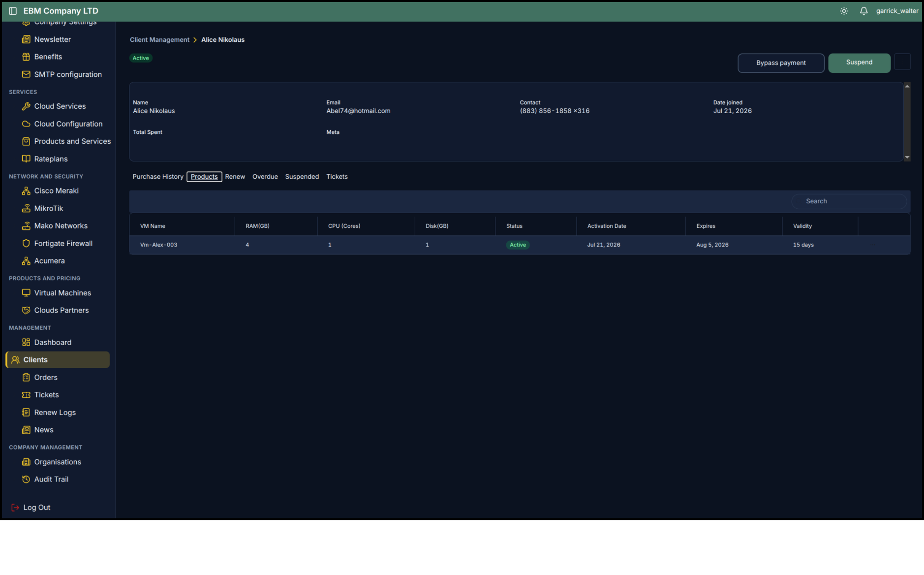The width and height of the screenshot is (924, 575).
Task: Click the Organisations building icon
Action: [26, 462]
